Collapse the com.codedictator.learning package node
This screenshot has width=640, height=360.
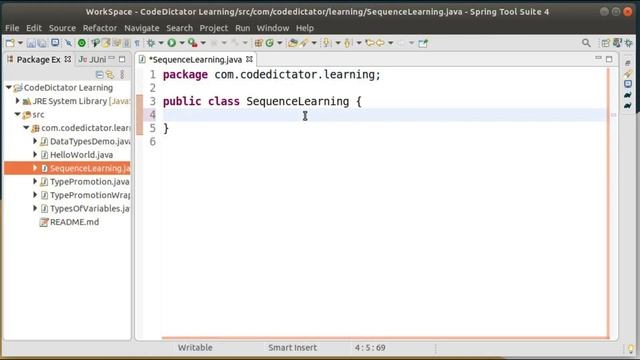pos(26,128)
